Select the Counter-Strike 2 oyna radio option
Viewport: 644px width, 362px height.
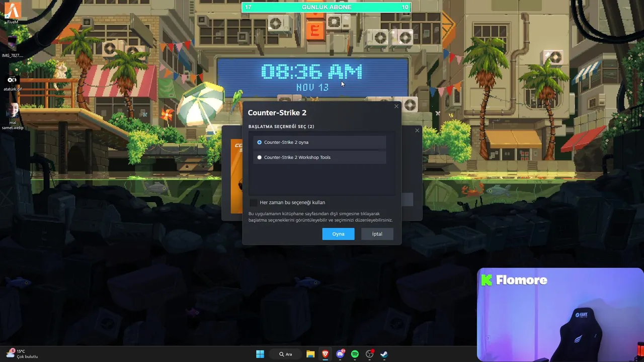pyautogui.click(x=320, y=142)
